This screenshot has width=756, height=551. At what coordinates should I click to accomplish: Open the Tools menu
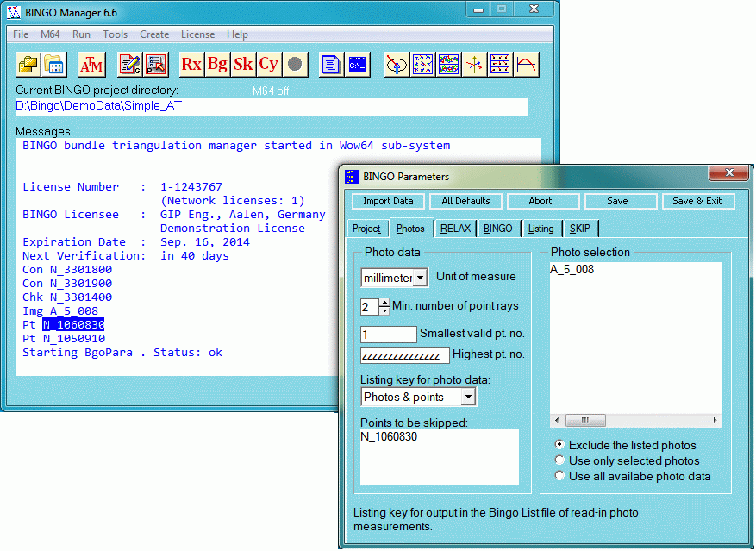pos(115,34)
